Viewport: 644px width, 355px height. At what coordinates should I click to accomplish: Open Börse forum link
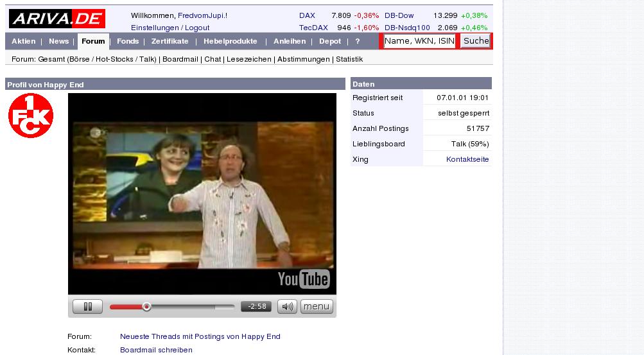79,59
